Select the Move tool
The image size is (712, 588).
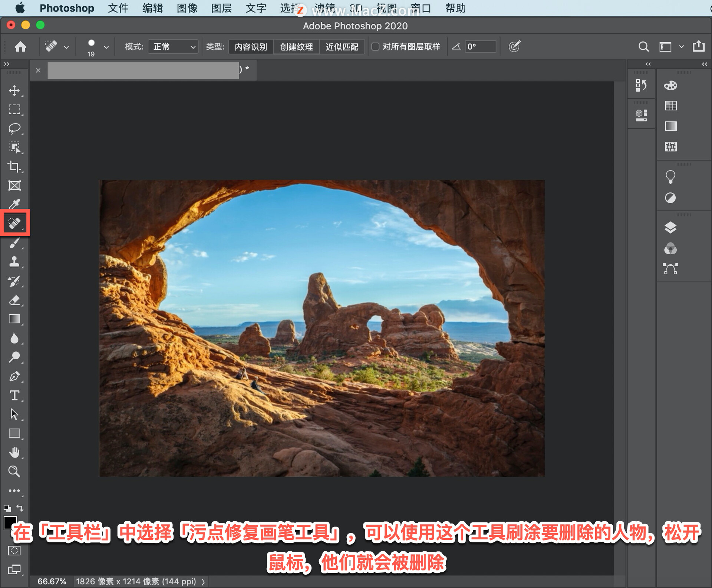(14, 90)
